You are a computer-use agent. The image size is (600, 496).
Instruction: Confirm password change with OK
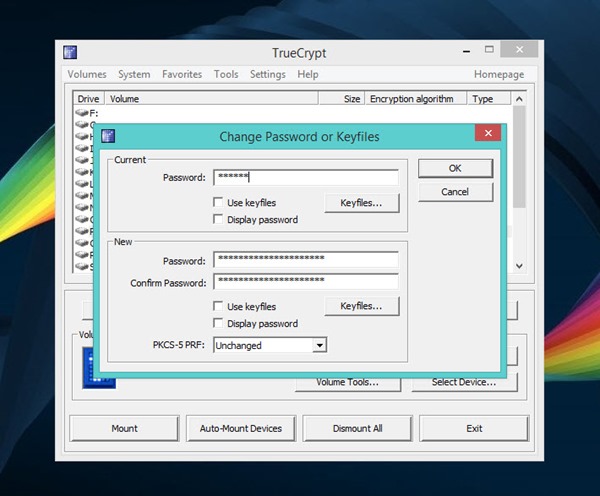pos(455,168)
